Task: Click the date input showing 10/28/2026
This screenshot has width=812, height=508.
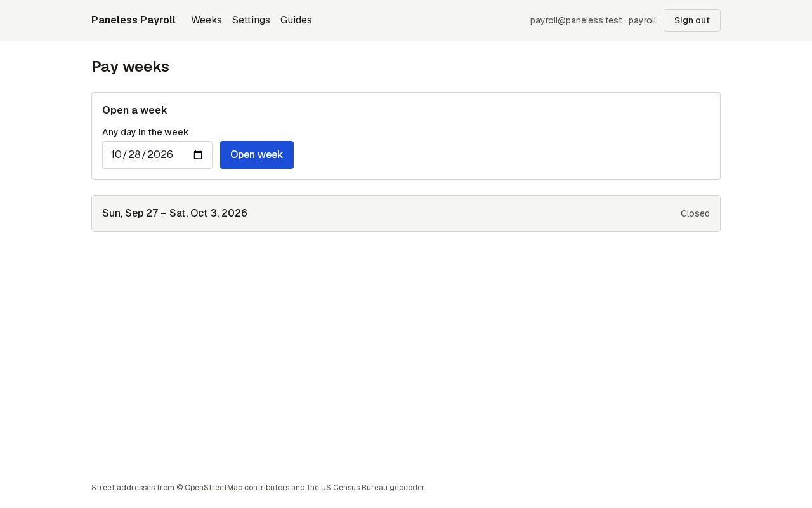Action: pyautogui.click(x=157, y=155)
